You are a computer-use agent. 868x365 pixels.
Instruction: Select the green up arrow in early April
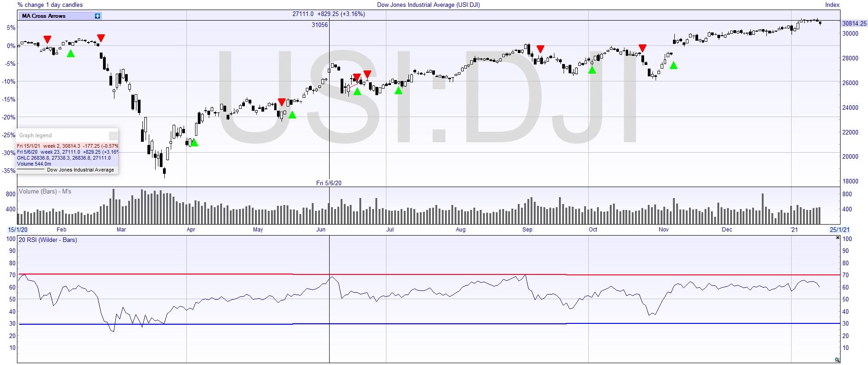(x=194, y=143)
